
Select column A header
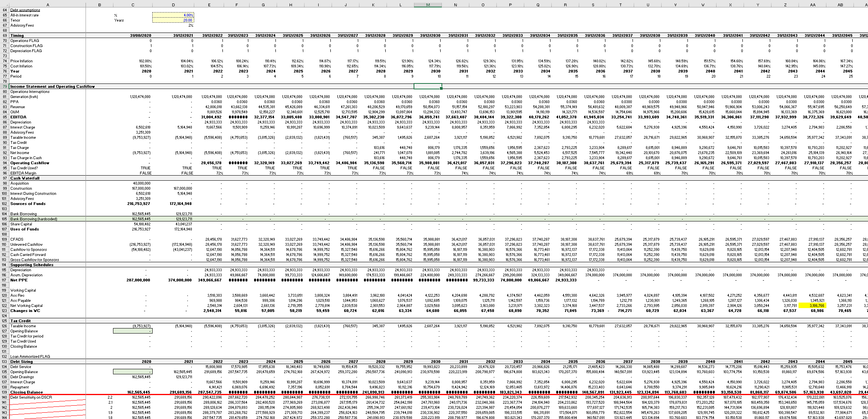tap(47, 5)
